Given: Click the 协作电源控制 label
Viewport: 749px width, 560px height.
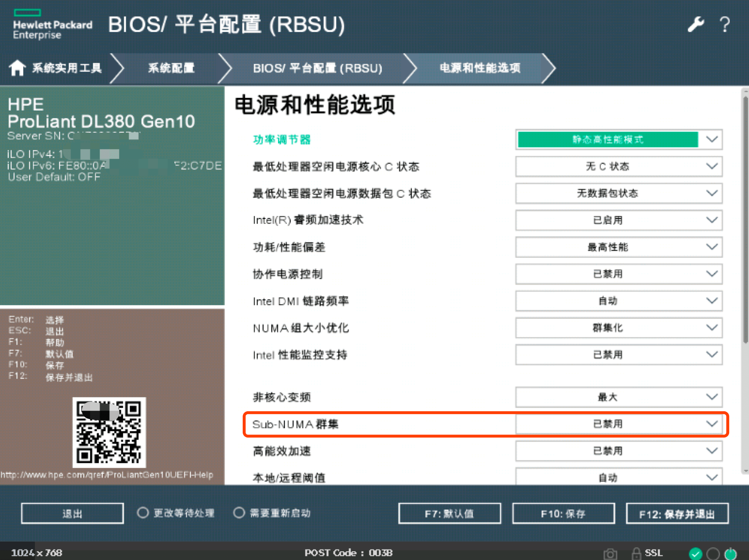Looking at the screenshot, I should [x=288, y=274].
